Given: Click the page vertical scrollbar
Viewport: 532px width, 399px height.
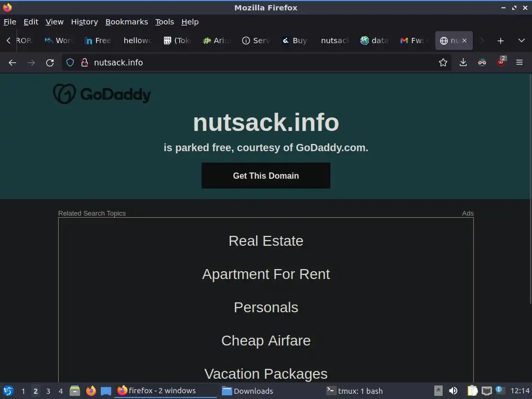Looking at the screenshot, I should tap(530, 189).
